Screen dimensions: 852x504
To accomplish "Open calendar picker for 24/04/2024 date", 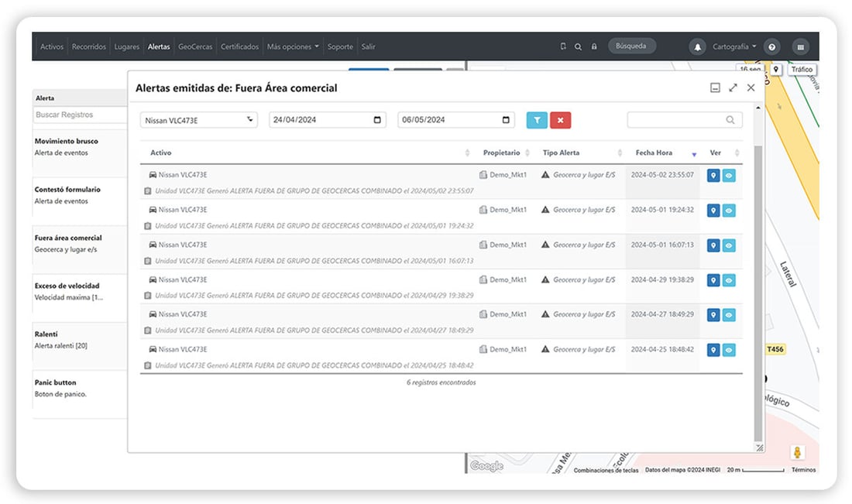I will click(377, 120).
